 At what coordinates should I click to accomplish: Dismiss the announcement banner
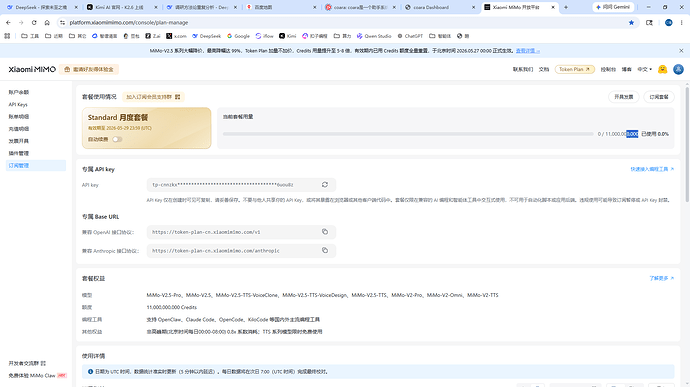click(681, 51)
